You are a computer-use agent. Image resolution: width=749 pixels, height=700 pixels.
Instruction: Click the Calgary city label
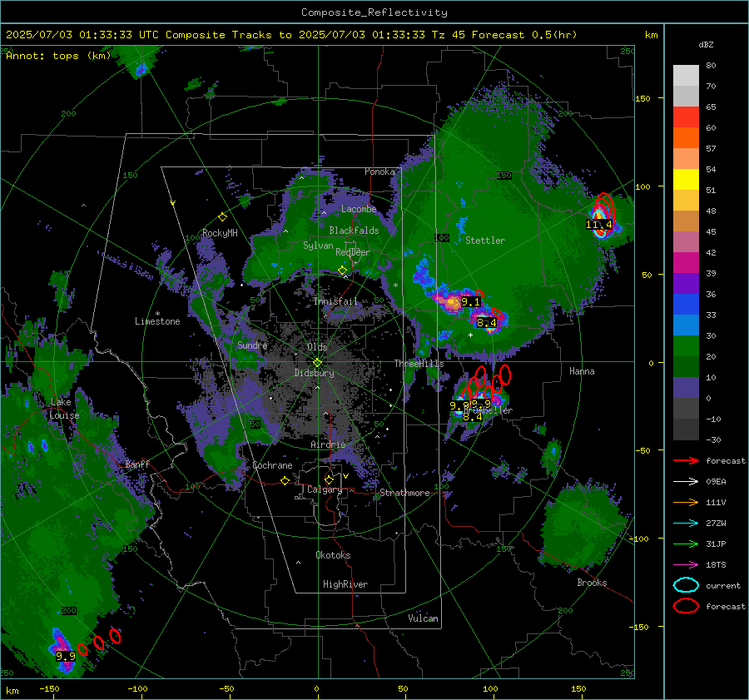pyautogui.click(x=325, y=489)
